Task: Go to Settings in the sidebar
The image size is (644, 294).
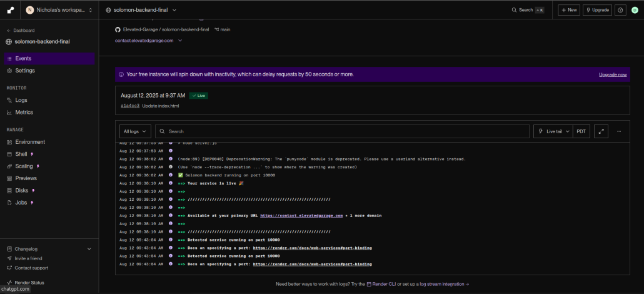Action: 25,71
